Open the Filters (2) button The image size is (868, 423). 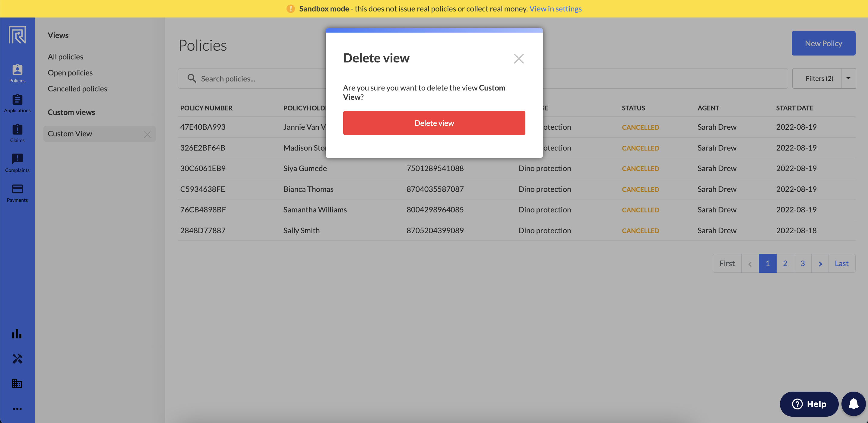pos(817,78)
